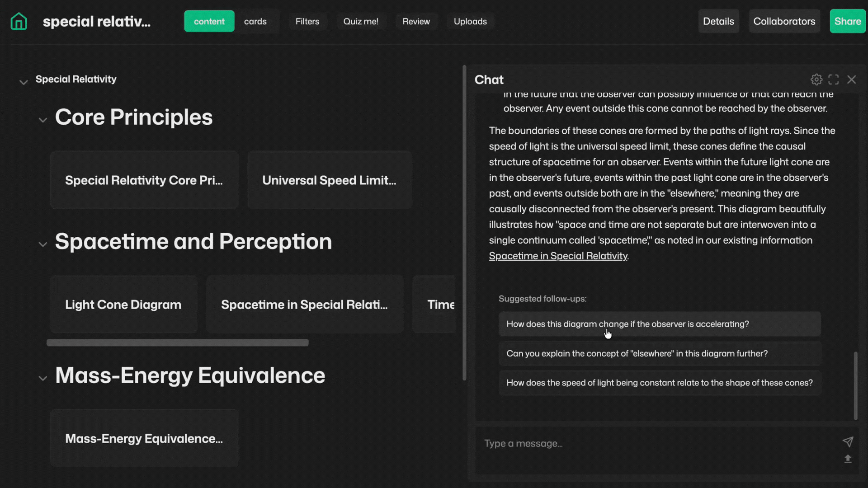Viewport: 868px width, 488px height.
Task: Open the Spacetime in Special Relativity link
Action: coord(558,256)
